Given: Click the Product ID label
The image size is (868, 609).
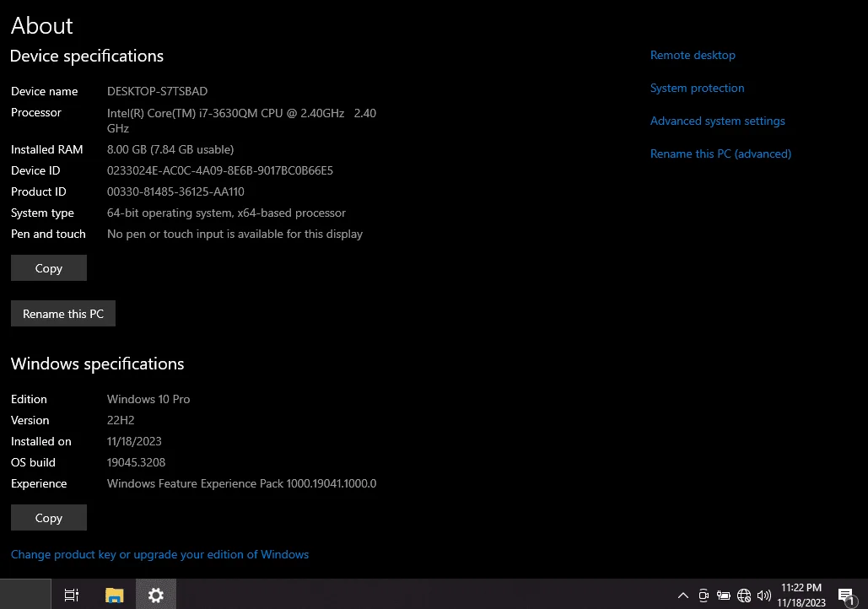Looking at the screenshot, I should [x=39, y=191].
